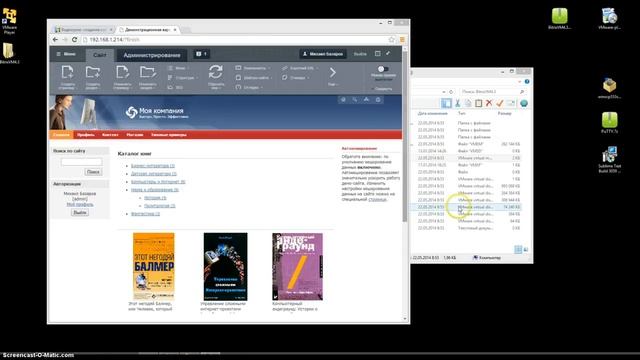Screen dimensions: 640x360
Task: Click the right chevron to show more panel tools
Action: pyautogui.click(x=333, y=73)
